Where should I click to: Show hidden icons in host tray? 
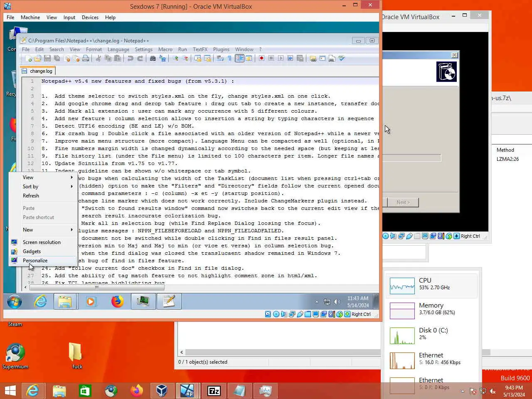(463, 391)
